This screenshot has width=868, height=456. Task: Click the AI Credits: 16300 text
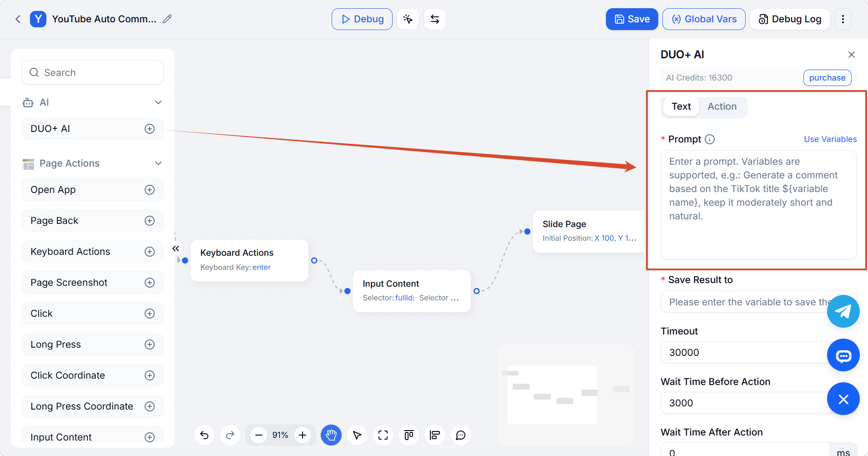[699, 78]
